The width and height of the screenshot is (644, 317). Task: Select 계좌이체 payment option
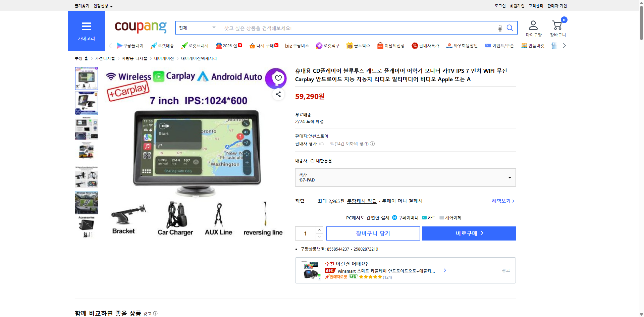tap(450, 217)
